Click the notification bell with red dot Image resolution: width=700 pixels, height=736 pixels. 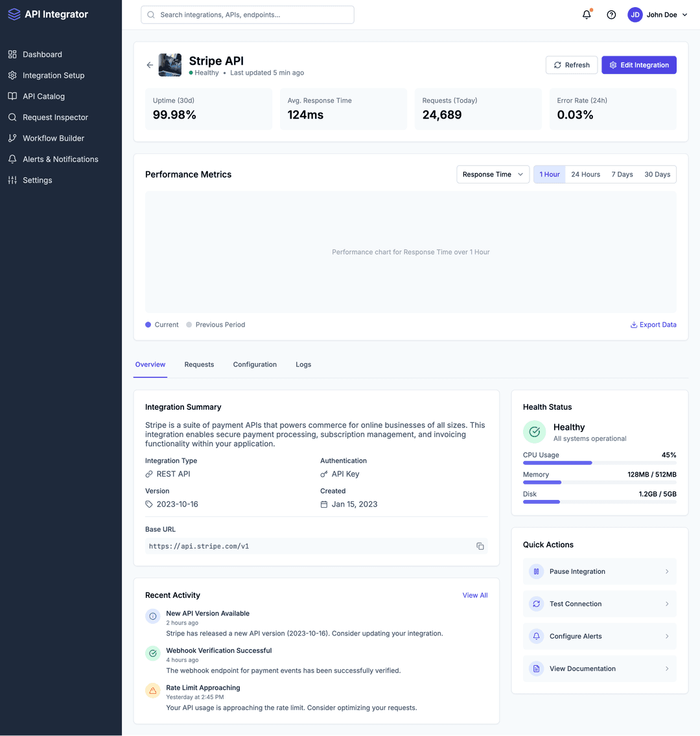(x=586, y=14)
